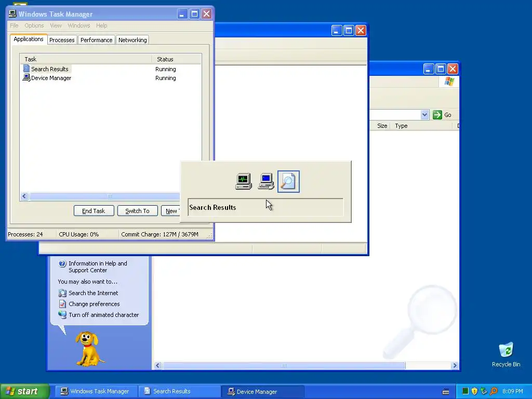Viewport: 532px width, 399px height.
Task: Click the Change preferences icon
Action: [x=62, y=303]
